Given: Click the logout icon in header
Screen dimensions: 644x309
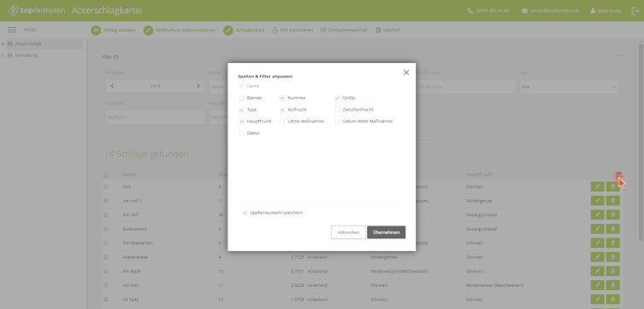Looking at the screenshot, I should point(635,11).
